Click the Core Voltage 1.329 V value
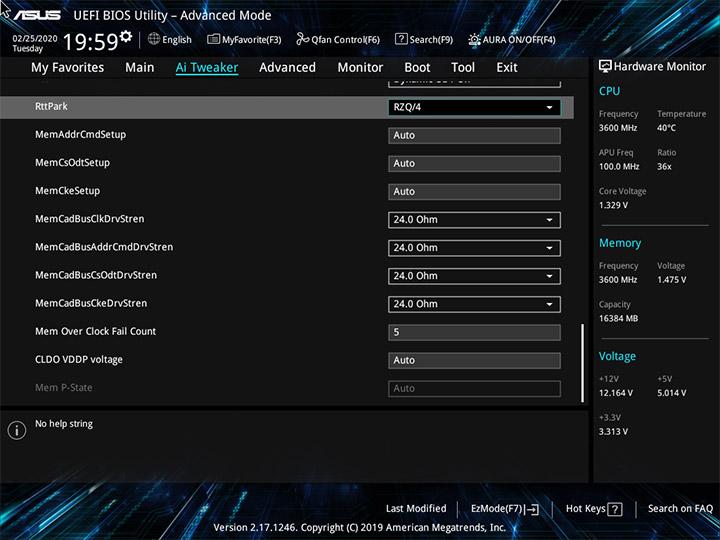The image size is (720, 540). coord(613,205)
